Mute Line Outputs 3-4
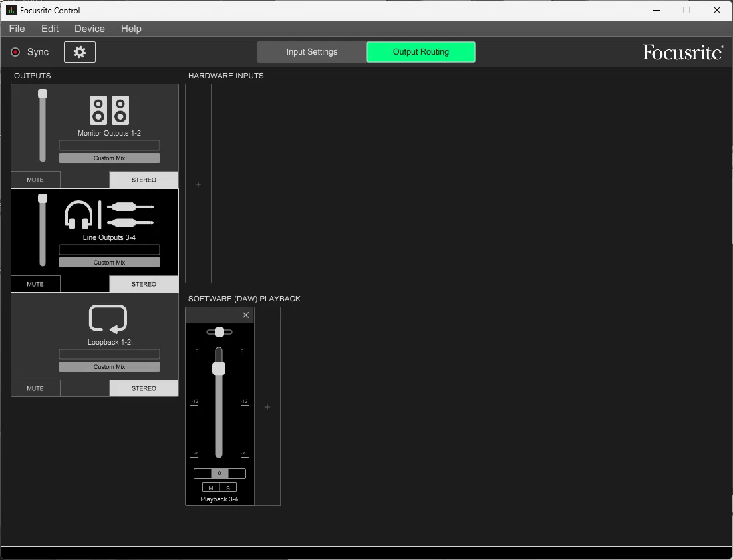733x560 pixels. pos(35,284)
